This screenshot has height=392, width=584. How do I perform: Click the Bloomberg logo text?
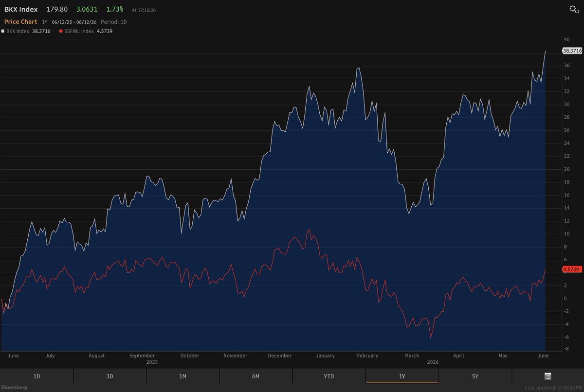point(16,387)
